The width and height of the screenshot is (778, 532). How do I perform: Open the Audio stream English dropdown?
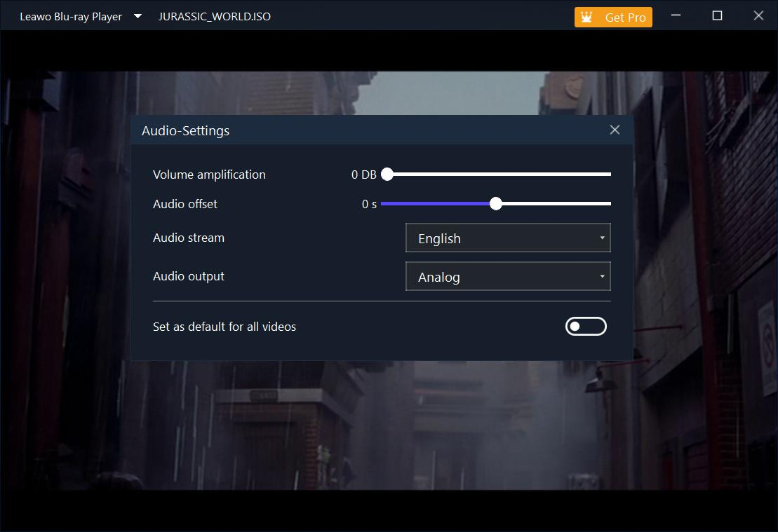pos(508,238)
